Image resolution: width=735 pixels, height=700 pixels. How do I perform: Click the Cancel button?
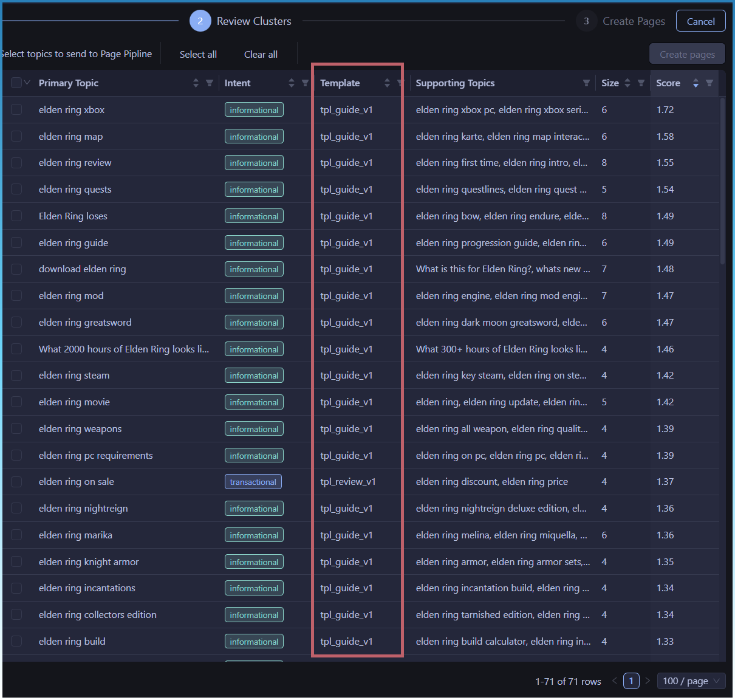click(700, 21)
